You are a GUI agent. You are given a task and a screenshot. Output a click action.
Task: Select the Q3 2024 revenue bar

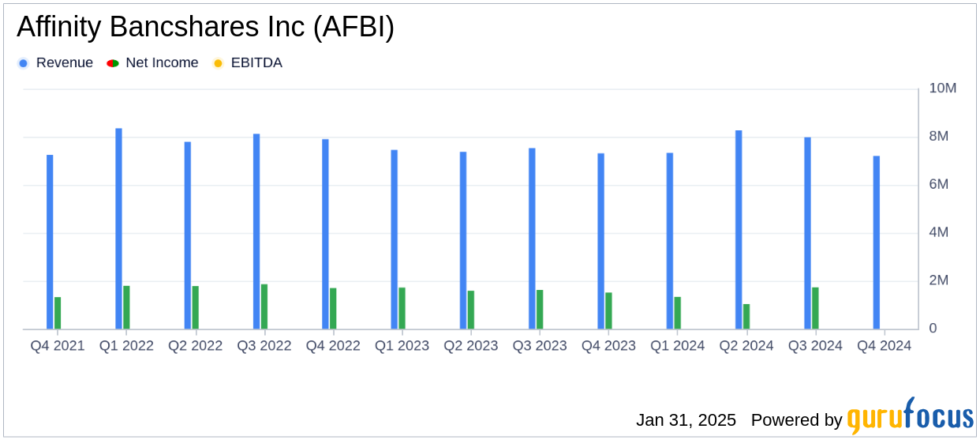click(807, 233)
